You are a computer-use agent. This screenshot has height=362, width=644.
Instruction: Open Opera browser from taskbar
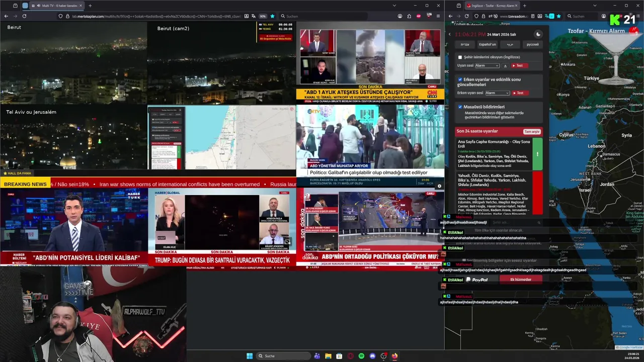350,356
